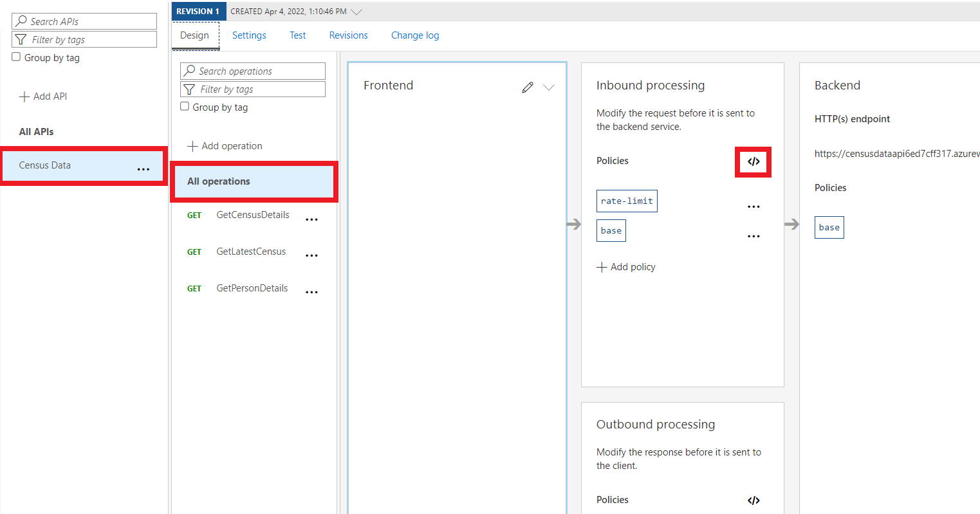Select the GetLatestCensus operation
980x514 pixels.
pos(251,252)
